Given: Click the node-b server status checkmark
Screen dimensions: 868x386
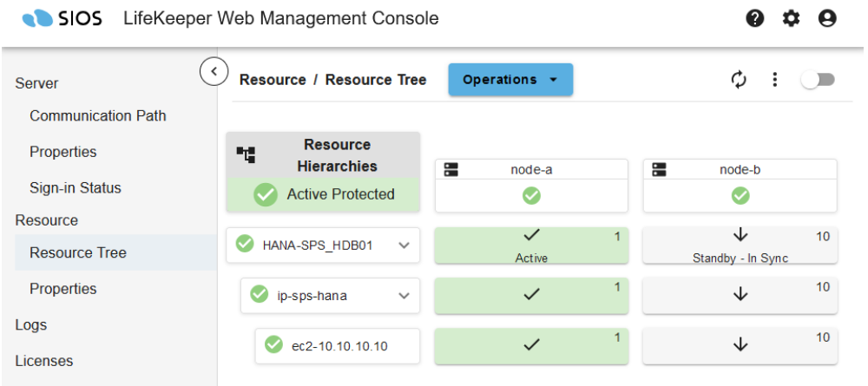Looking at the screenshot, I should (x=740, y=196).
